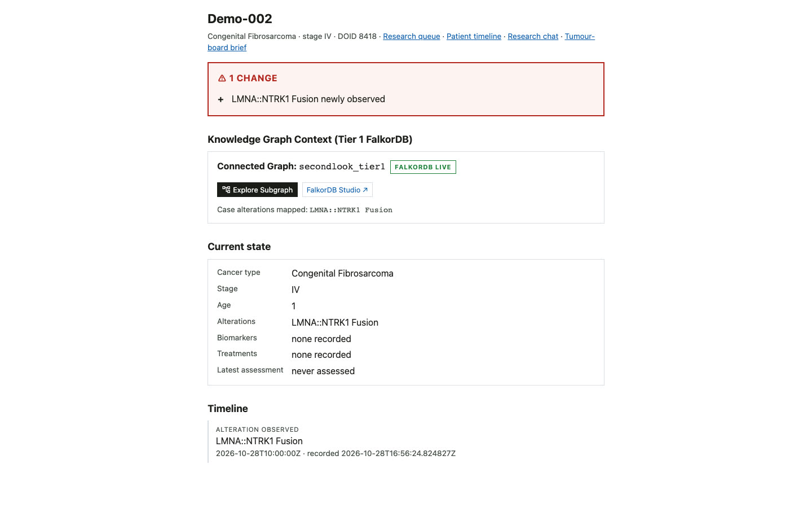Click the external arrow icon beside FalkorDB Studio

pyautogui.click(x=365, y=190)
